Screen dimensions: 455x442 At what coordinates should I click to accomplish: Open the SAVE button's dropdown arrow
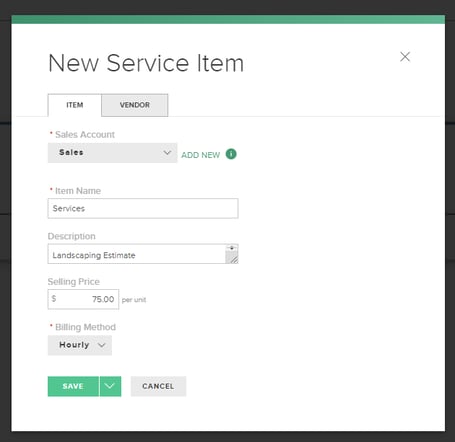click(110, 386)
